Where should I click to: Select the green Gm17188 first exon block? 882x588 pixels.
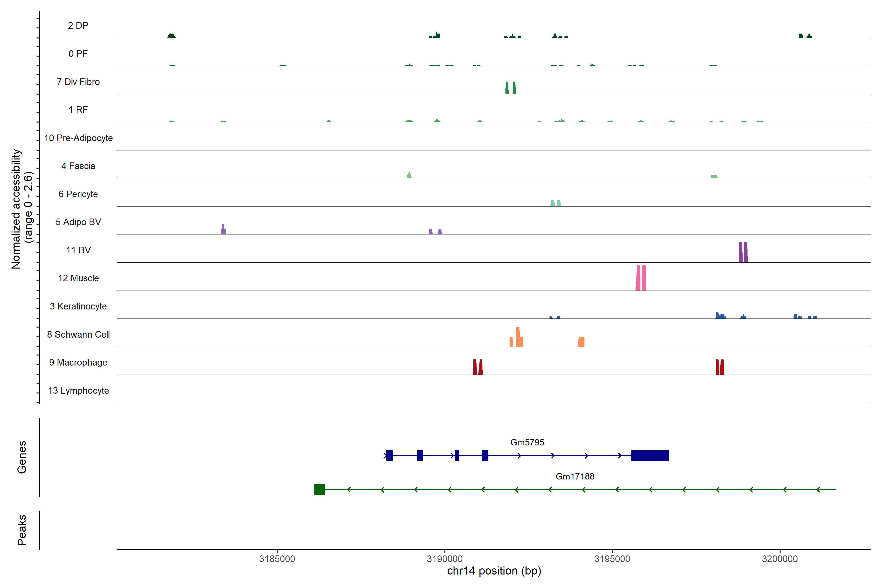[x=319, y=489]
